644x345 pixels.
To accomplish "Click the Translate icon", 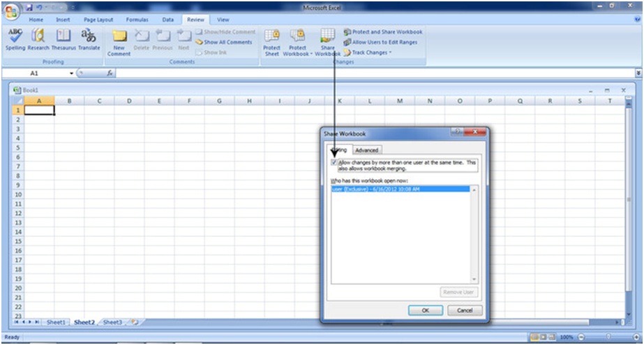I will pos(89,39).
